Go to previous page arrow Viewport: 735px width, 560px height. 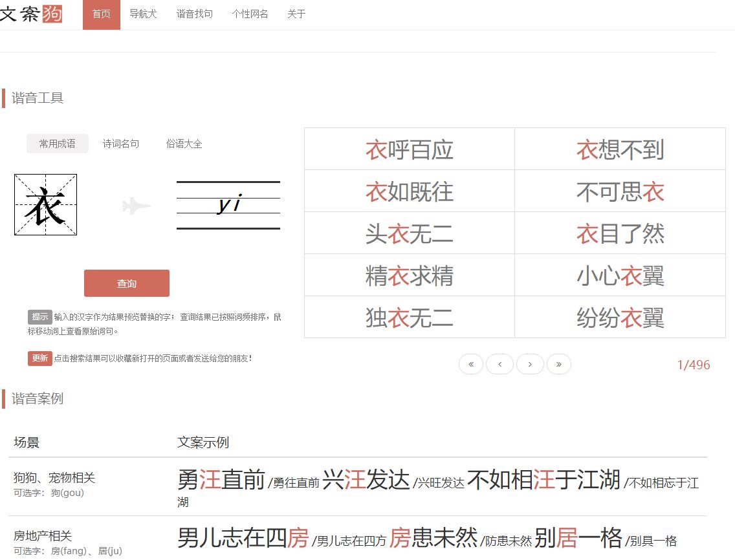point(499,364)
